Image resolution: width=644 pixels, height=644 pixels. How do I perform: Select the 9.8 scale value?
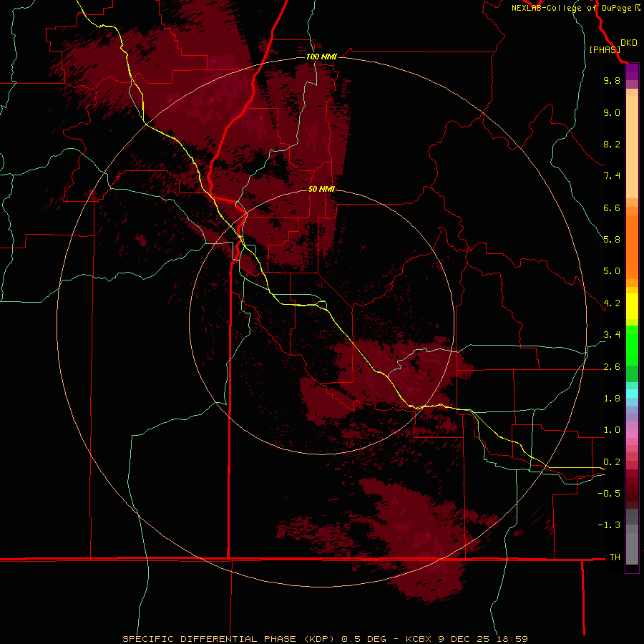(612, 80)
